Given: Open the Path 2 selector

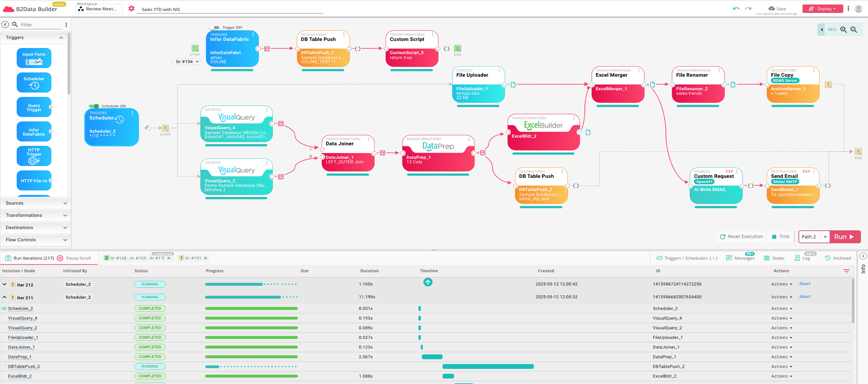Looking at the screenshot, I should point(814,236).
